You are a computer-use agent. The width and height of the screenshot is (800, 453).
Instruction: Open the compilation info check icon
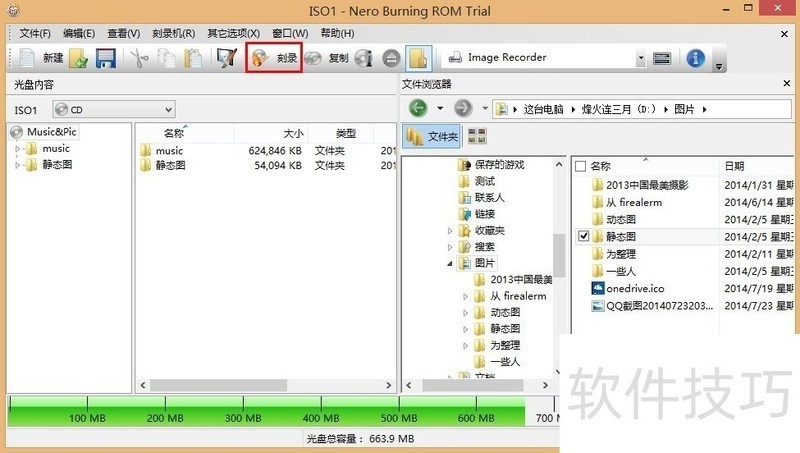point(226,58)
